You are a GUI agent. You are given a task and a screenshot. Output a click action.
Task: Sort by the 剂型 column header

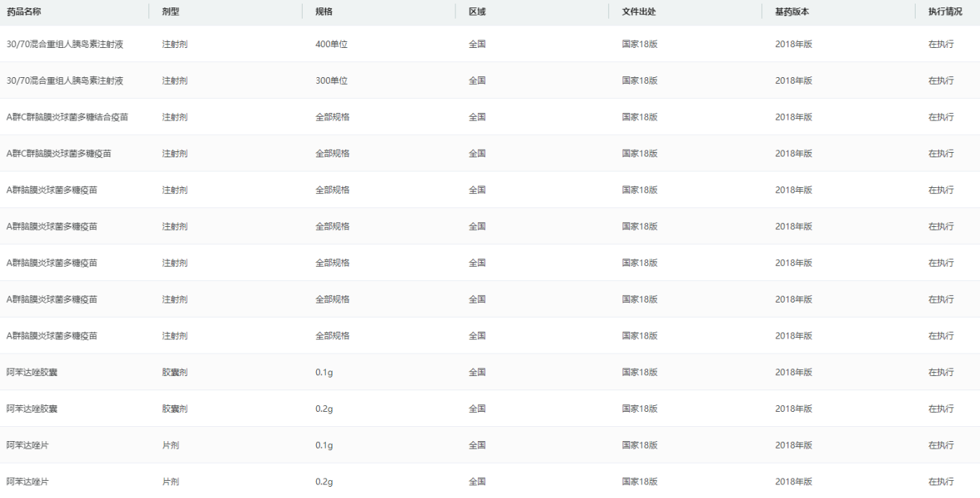(x=171, y=12)
